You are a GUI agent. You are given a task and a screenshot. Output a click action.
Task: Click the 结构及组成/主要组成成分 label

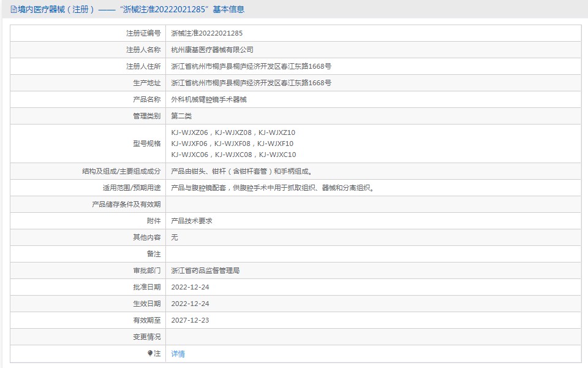click(121, 171)
